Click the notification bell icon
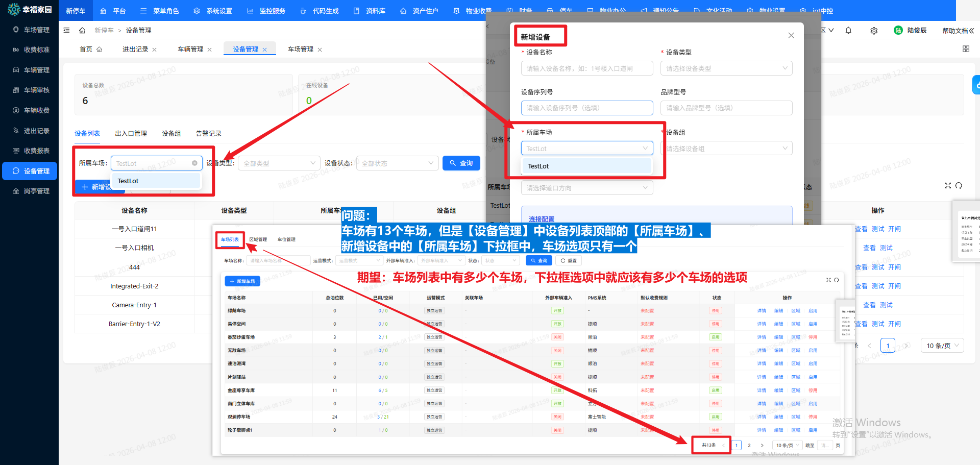This screenshot has width=980, height=465. tap(848, 31)
